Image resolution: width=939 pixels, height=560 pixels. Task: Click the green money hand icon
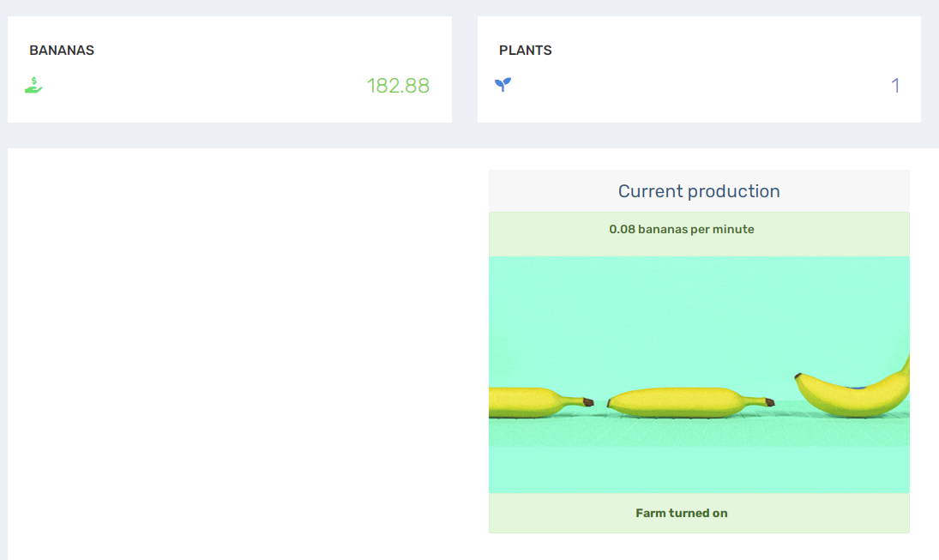(x=33, y=85)
